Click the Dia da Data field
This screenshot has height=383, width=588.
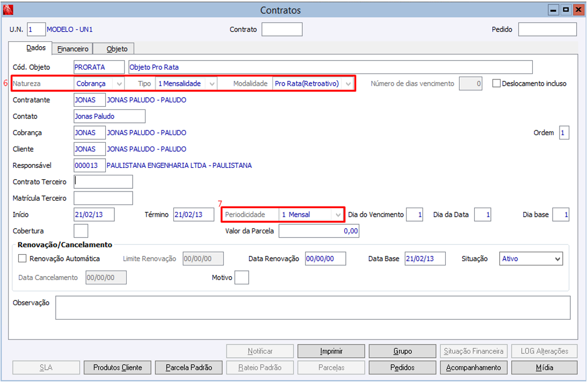[x=483, y=215]
